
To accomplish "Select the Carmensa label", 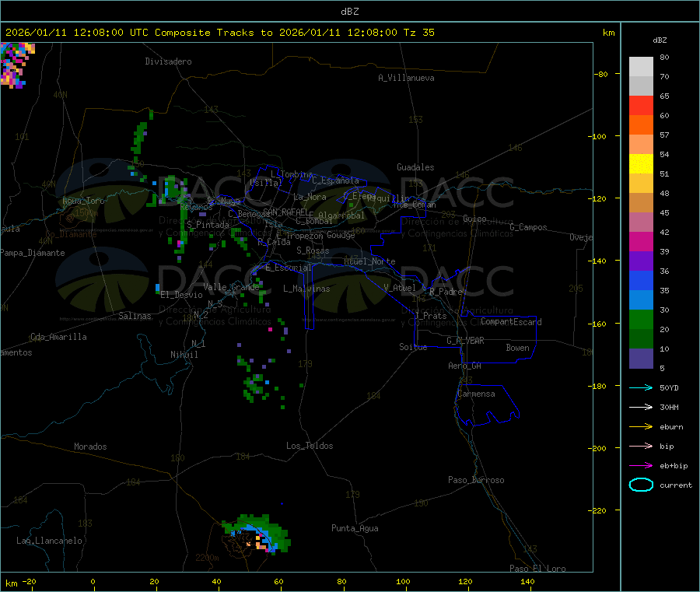I will (476, 394).
